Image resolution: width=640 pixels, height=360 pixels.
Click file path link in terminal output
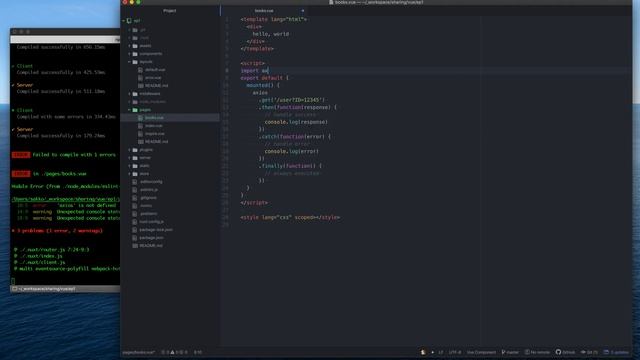click(x=66, y=199)
